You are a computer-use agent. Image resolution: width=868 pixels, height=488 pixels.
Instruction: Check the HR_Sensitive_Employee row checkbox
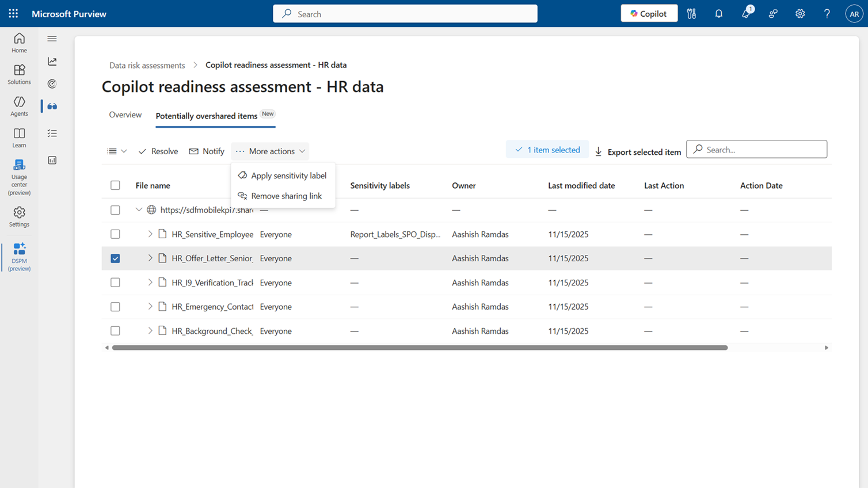115,234
